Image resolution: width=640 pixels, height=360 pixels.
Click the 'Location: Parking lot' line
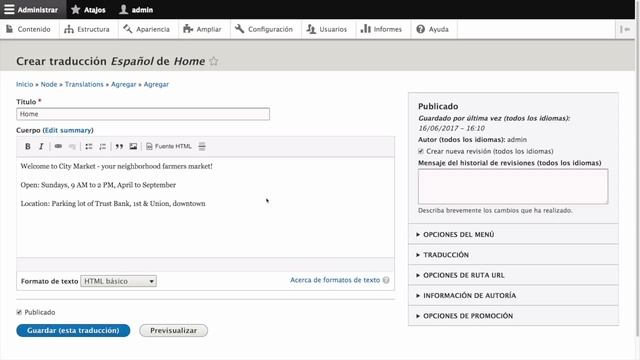click(113, 204)
